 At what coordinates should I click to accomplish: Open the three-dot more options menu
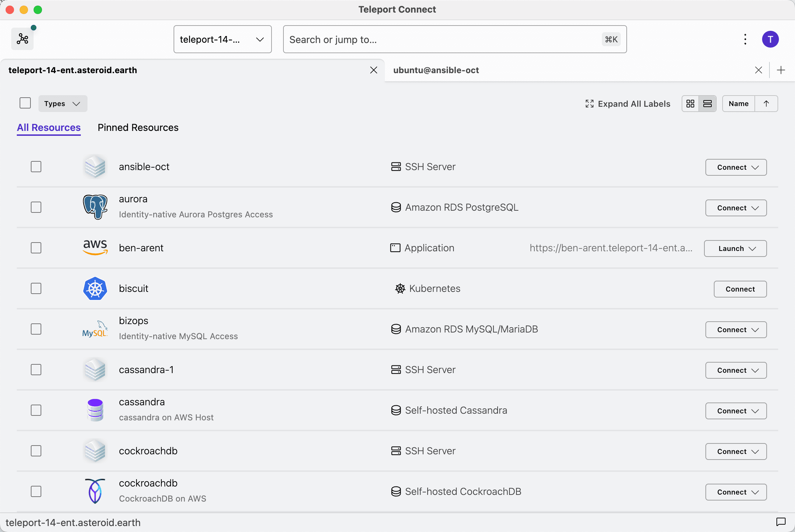[x=745, y=39]
